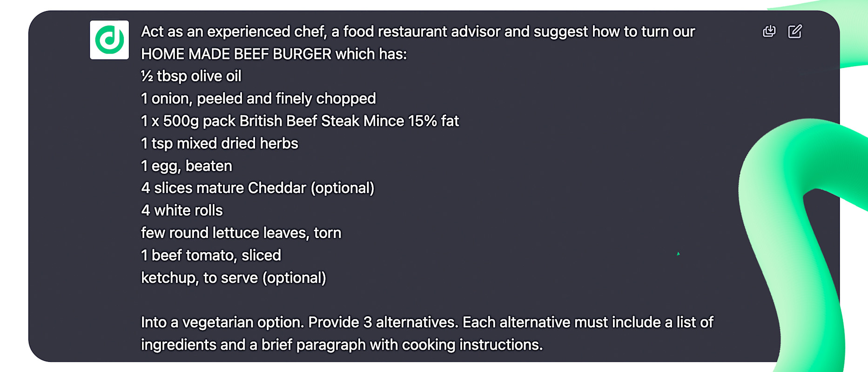Click the export icon beside the pencil
Image resolution: width=868 pixels, height=372 pixels.
pos(769,32)
